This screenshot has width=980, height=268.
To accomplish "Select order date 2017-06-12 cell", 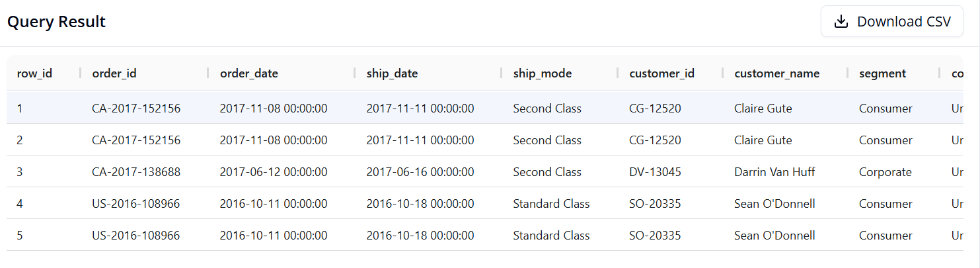I will pos(274,172).
